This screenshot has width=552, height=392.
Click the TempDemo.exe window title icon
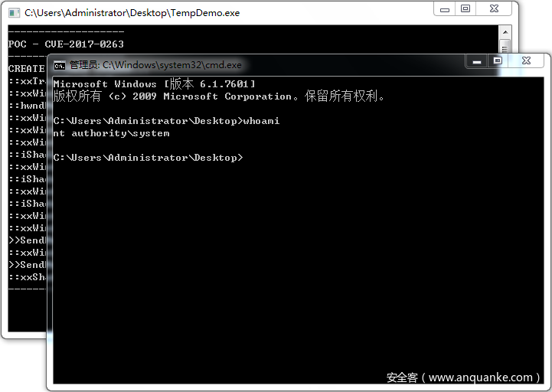pyautogui.click(x=14, y=13)
